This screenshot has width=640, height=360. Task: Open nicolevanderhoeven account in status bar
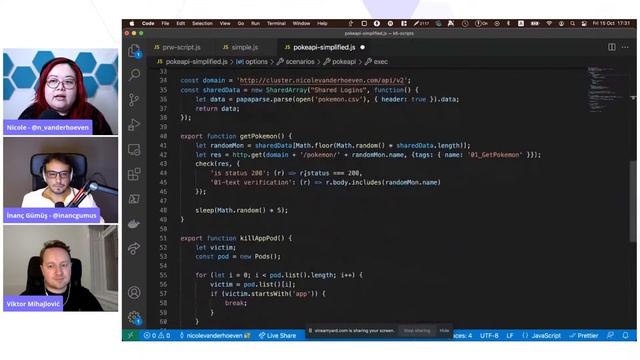(x=215, y=336)
